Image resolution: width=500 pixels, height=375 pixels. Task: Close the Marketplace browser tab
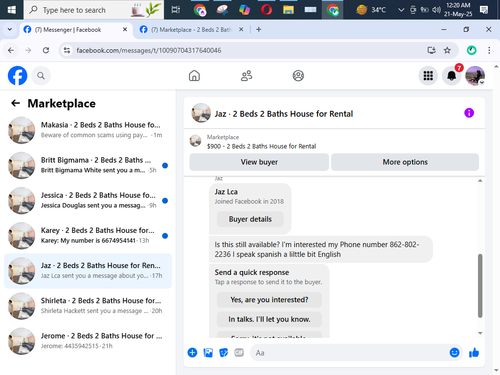point(241,30)
